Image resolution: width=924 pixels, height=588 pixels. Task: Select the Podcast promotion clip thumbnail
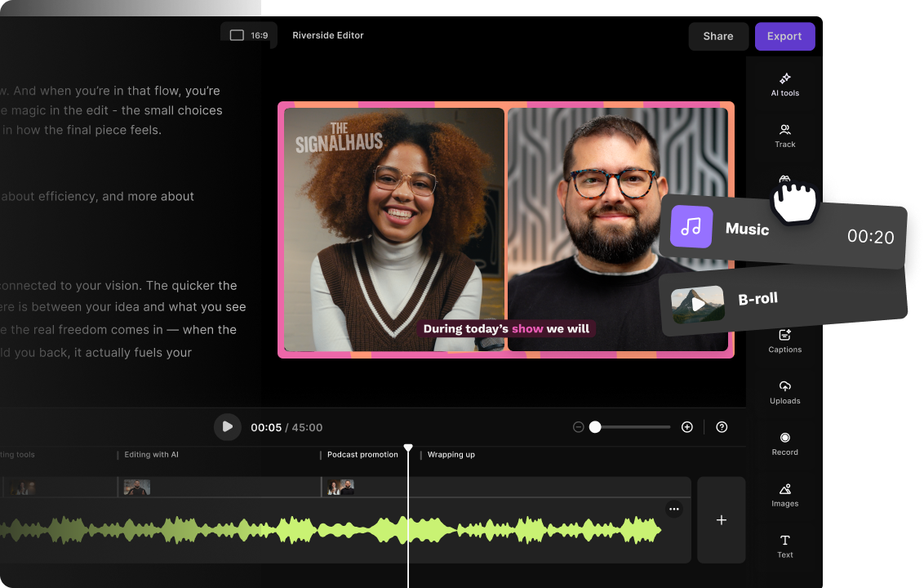tap(340, 488)
